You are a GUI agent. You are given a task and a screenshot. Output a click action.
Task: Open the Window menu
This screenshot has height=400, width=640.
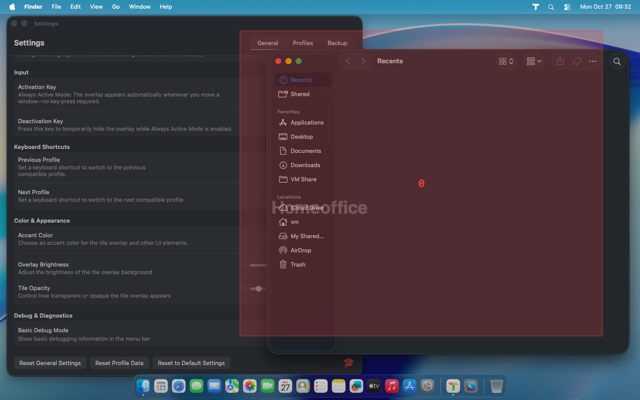click(140, 7)
